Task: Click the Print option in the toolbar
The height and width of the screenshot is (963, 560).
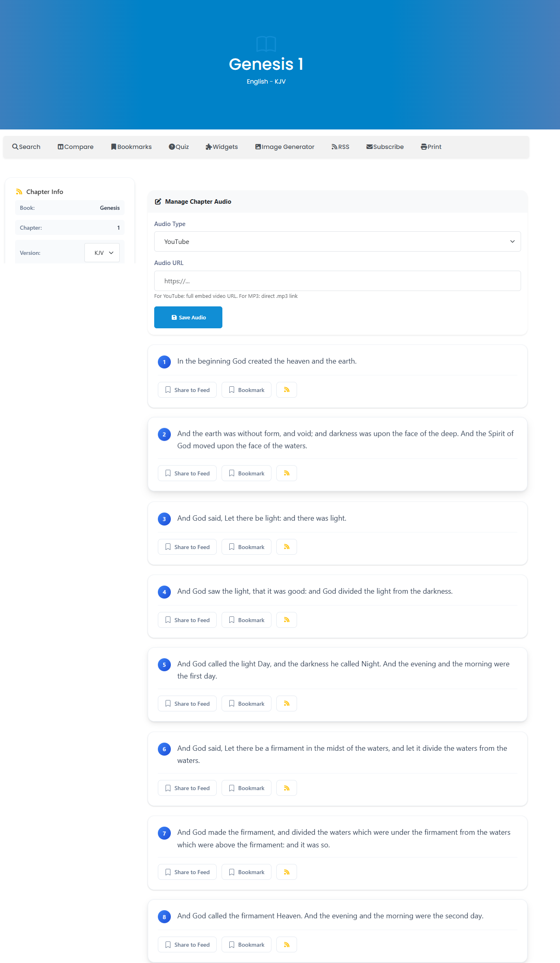Action: [x=431, y=147]
